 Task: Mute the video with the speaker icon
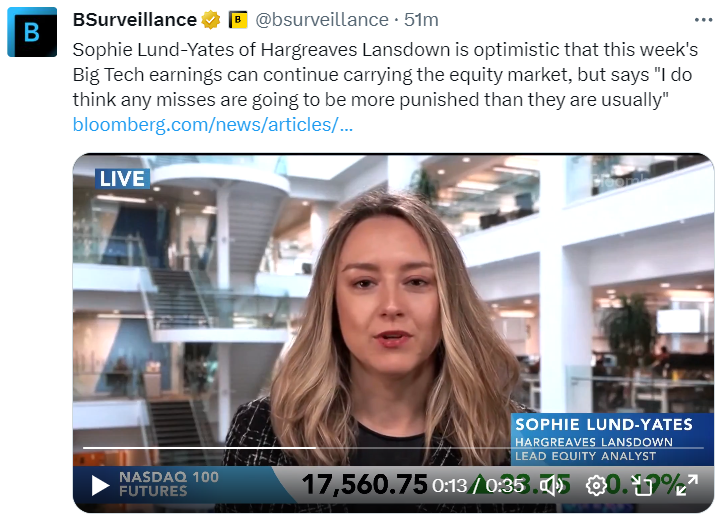click(x=551, y=486)
